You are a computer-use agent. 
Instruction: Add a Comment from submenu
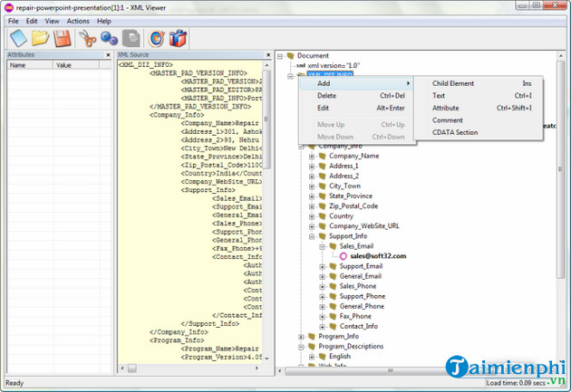coord(478,120)
